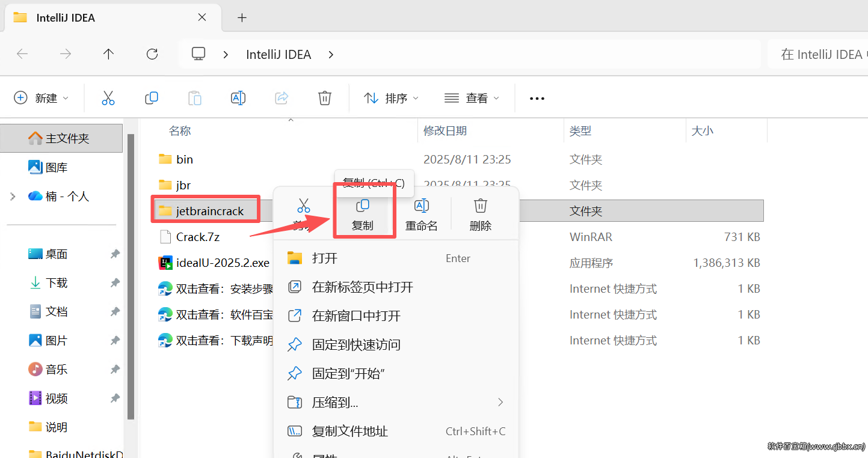The height and width of the screenshot is (458, 868).
Task: Expand the 楠 - 个人 OneDrive node
Action: [13, 197]
